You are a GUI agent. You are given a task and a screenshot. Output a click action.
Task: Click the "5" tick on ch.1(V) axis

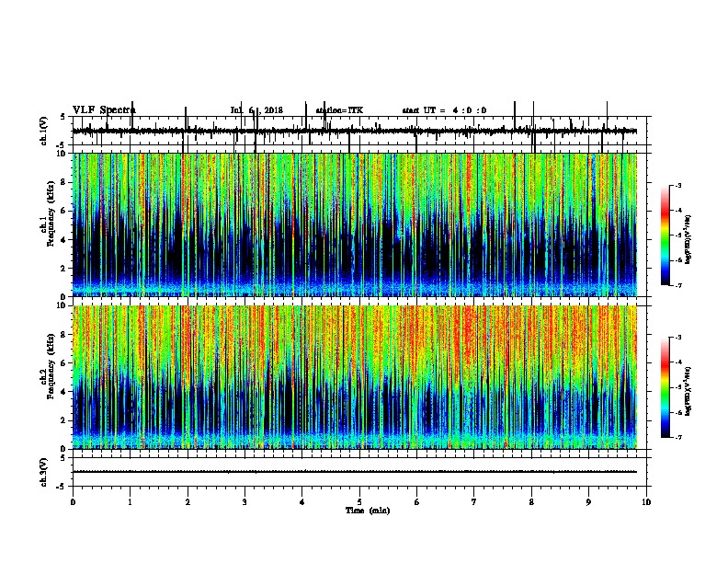(63, 117)
